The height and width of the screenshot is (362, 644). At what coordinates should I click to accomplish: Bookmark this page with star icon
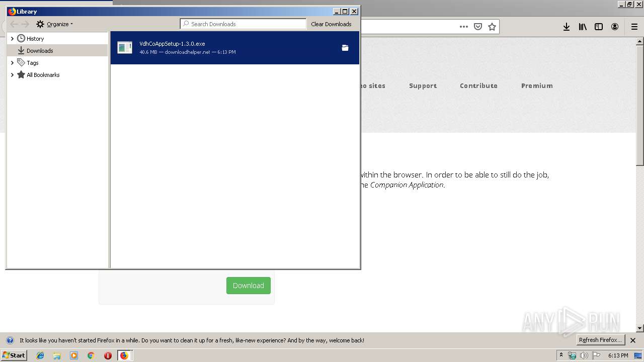492,27
